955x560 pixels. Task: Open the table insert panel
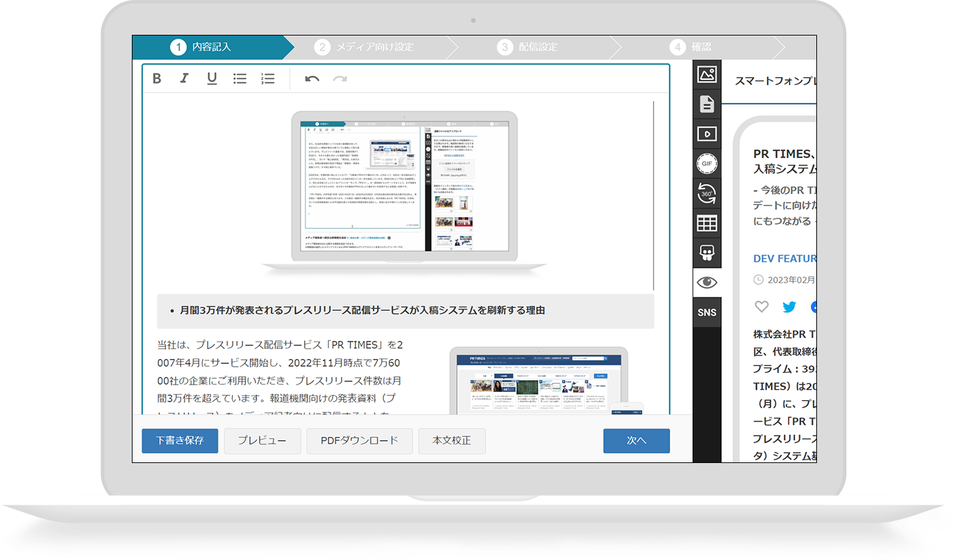706,223
